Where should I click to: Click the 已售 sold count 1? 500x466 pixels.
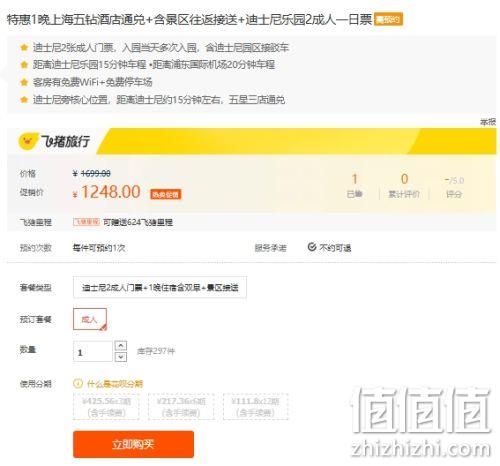click(x=354, y=179)
